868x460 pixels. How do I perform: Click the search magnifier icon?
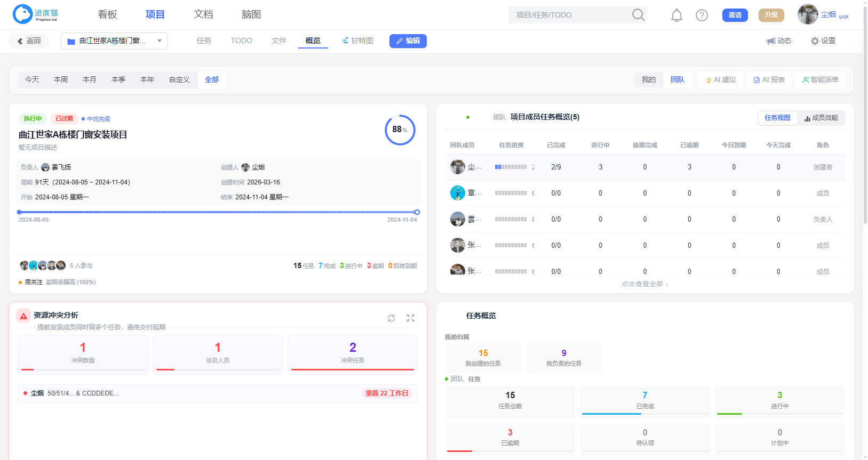[638, 15]
